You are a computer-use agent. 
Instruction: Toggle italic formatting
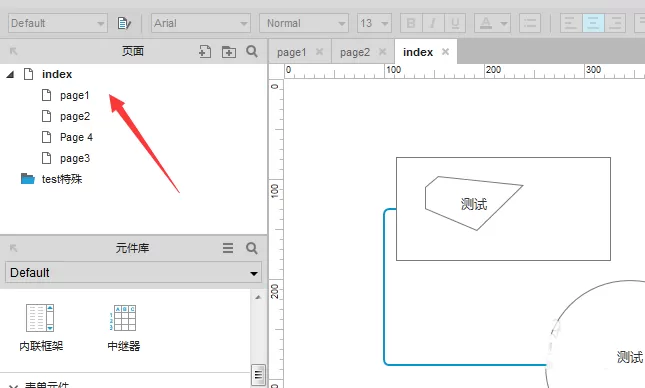pyautogui.click(x=433, y=23)
